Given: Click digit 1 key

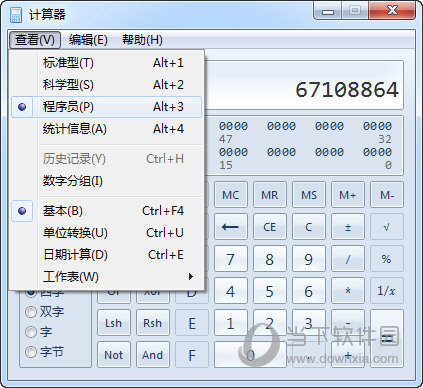Looking at the screenshot, I should tap(231, 323).
